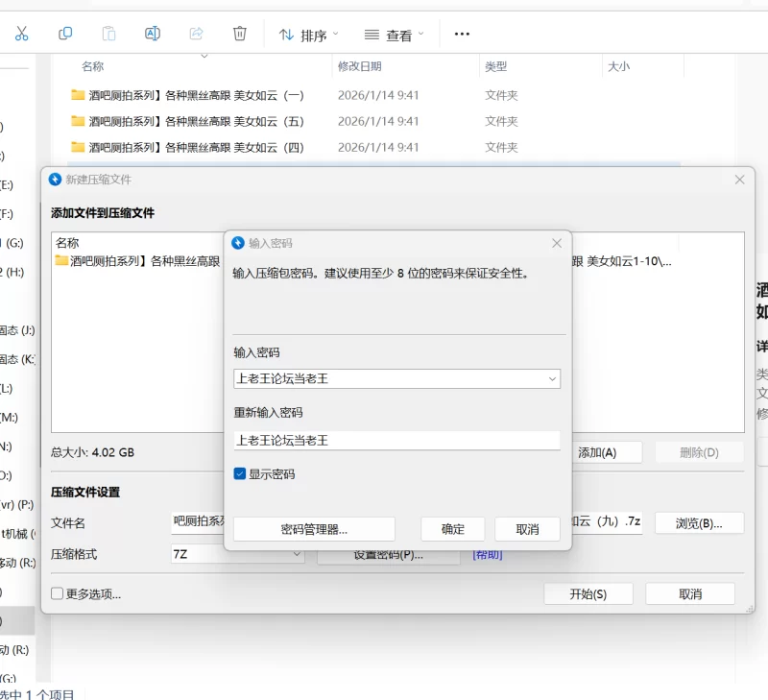This screenshot has height=700, width=768.
Task: Open the 密码管理器 button
Action: coord(314,529)
